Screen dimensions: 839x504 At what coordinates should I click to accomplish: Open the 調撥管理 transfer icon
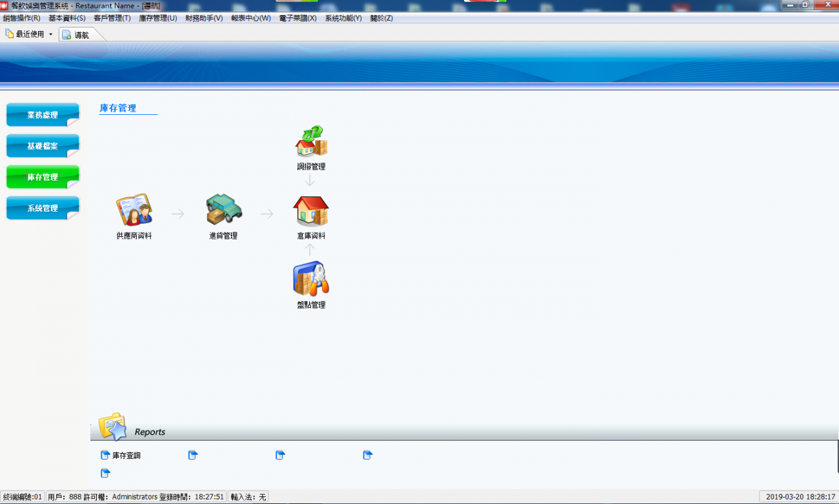click(311, 141)
